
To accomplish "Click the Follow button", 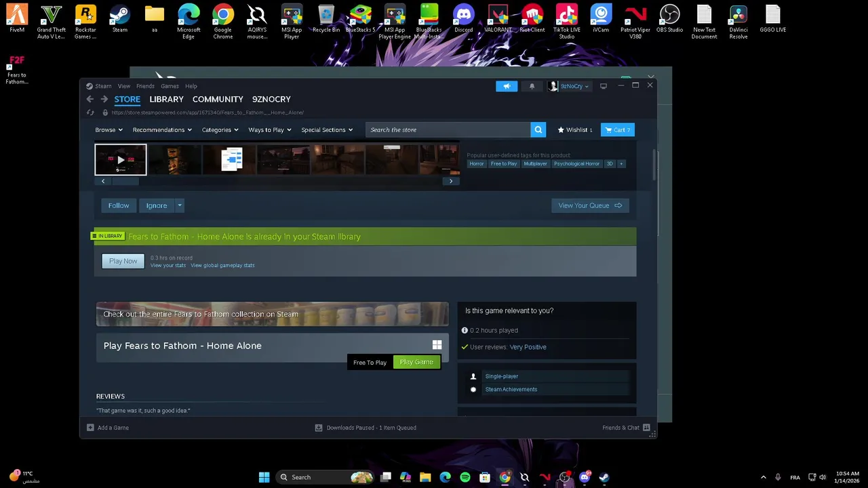I will coord(119,205).
